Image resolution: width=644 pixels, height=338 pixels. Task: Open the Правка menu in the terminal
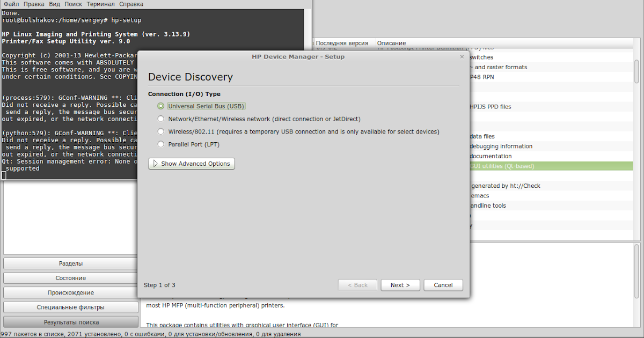(x=34, y=4)
